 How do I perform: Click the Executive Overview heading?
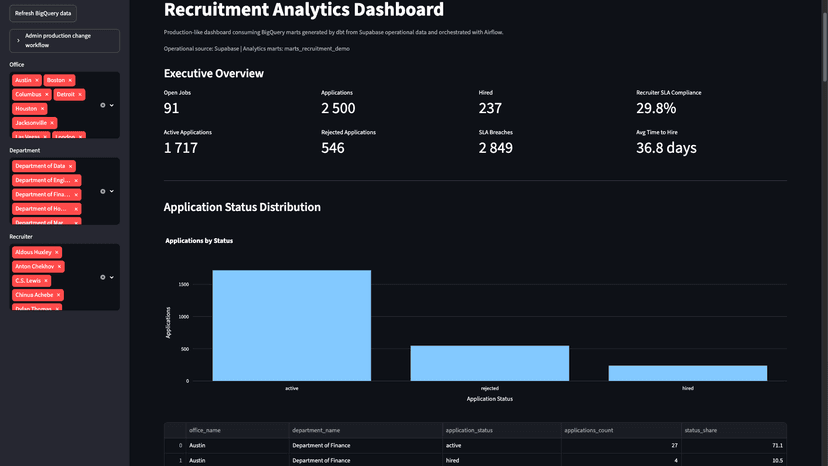pos(213,73)
